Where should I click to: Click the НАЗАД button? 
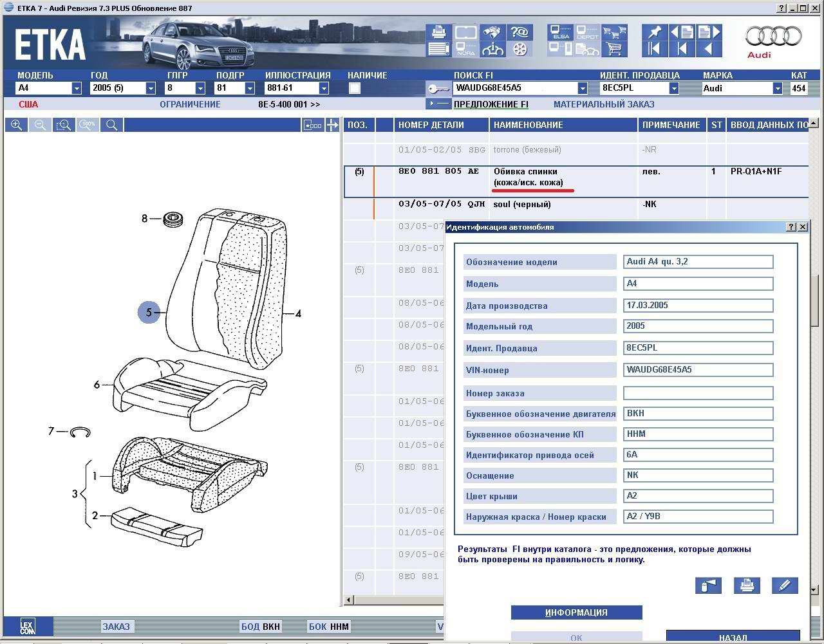click(x=733, y=637)
